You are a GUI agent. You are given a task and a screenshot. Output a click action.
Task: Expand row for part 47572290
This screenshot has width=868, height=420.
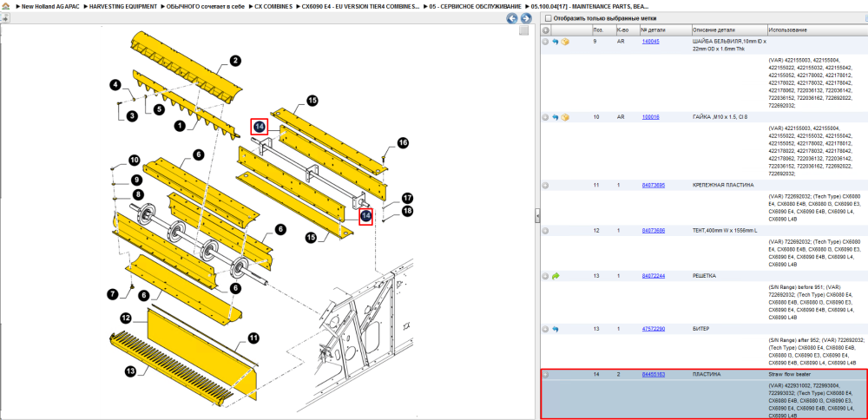point(545,329)
